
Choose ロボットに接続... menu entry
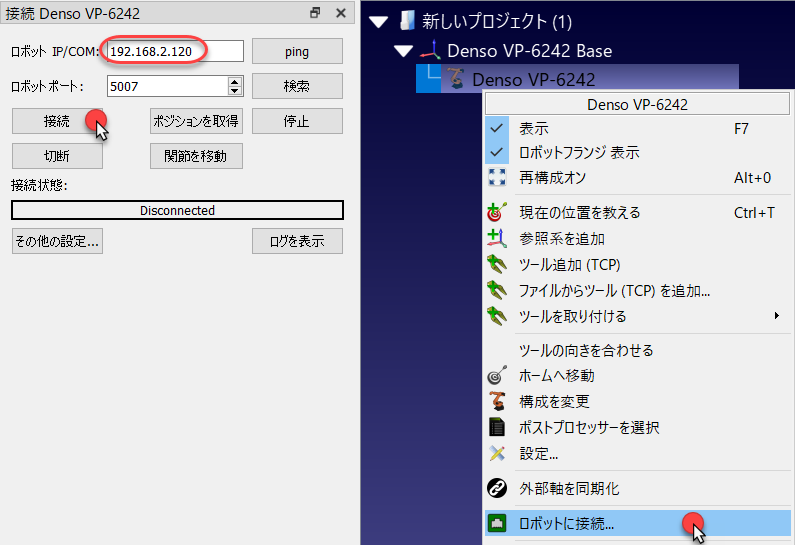(638, 523)
